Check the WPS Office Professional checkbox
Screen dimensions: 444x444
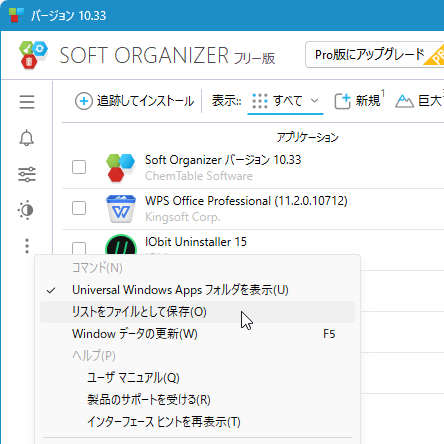[79, 208]
